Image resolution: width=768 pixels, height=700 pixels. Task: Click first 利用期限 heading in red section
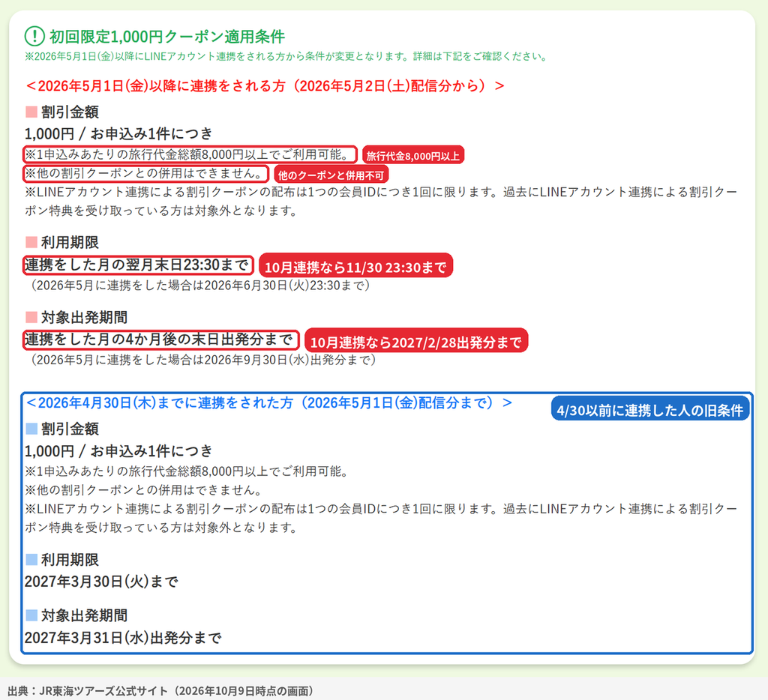[70, 242]
